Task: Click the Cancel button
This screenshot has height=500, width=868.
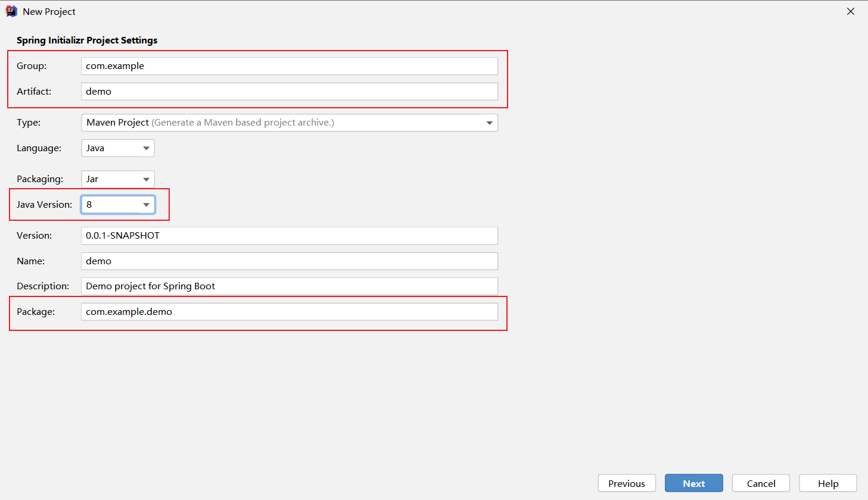Action: click(x=761, y=483)
